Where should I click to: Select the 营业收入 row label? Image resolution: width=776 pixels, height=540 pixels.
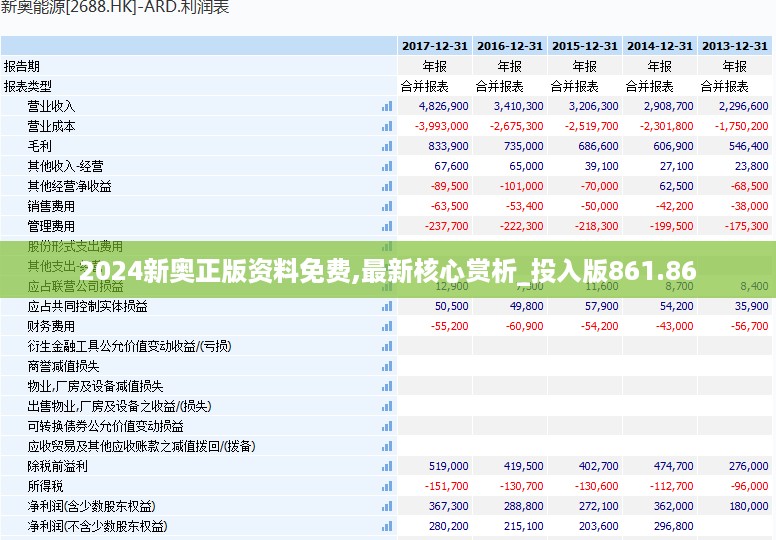coord(51,106)
